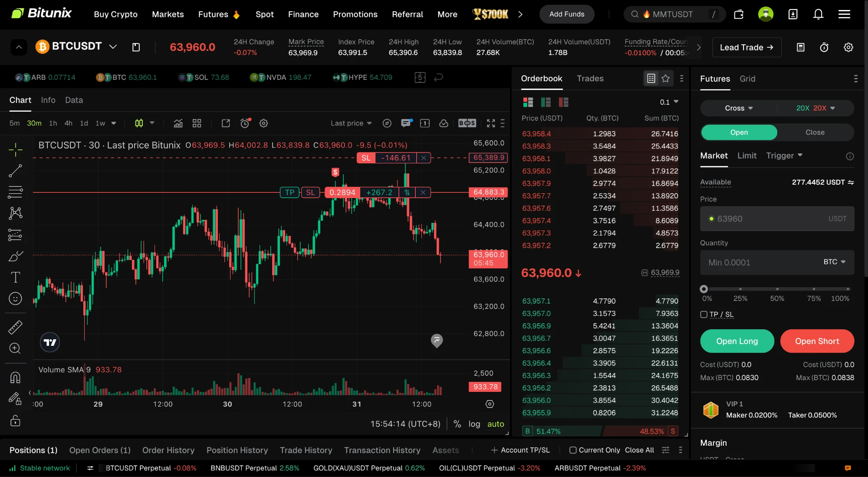Toggle the magnet mode tool
The height and width of the screenshot is (477, 868).
15,378
